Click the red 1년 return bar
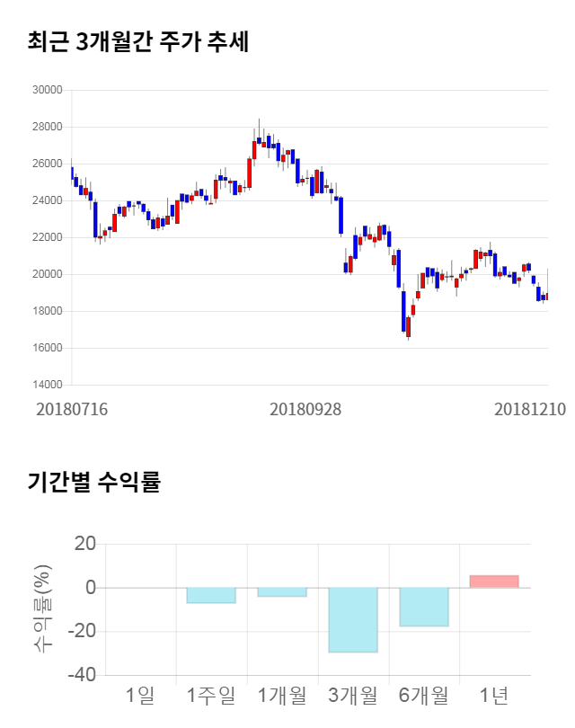 [x=494, y=582]
